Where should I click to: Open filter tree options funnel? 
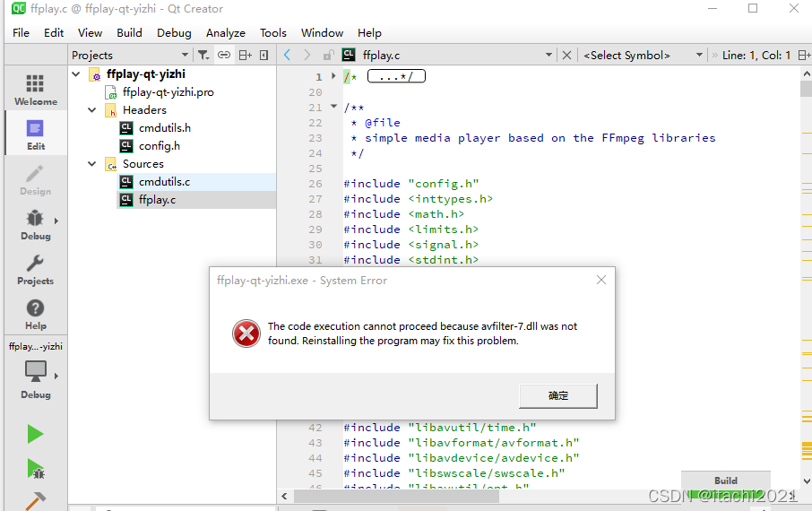pyautogui.click(x=203, y=55)
